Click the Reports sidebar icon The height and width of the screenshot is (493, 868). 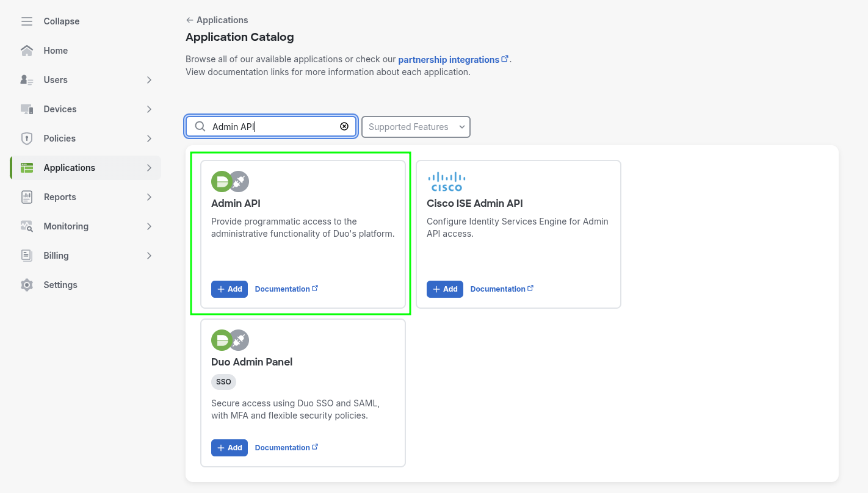click(x=27, y=197)
